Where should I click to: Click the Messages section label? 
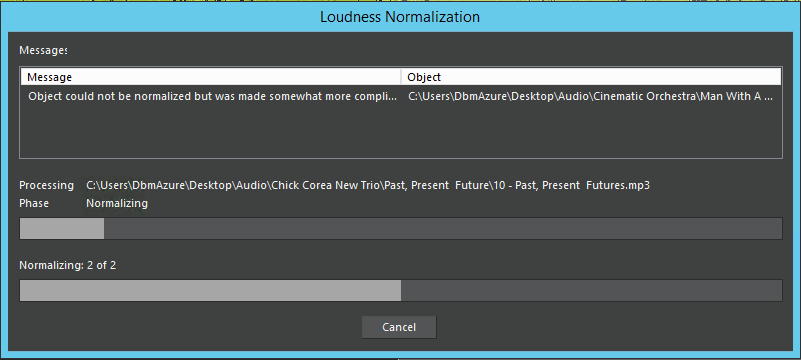[43, 51]
